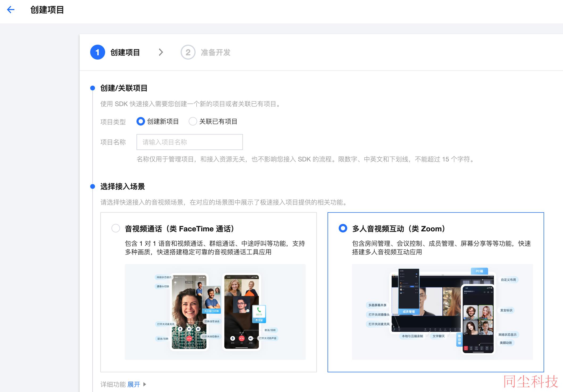Click the 创建项目 page title
Viewport: 563px width, 392px height.
click(x=47, y=10)
